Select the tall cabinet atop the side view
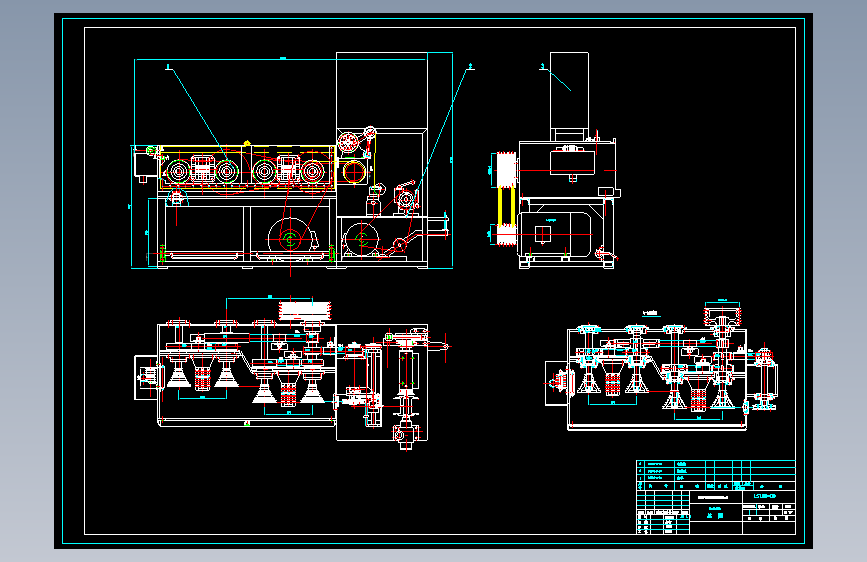 (570, 91)
